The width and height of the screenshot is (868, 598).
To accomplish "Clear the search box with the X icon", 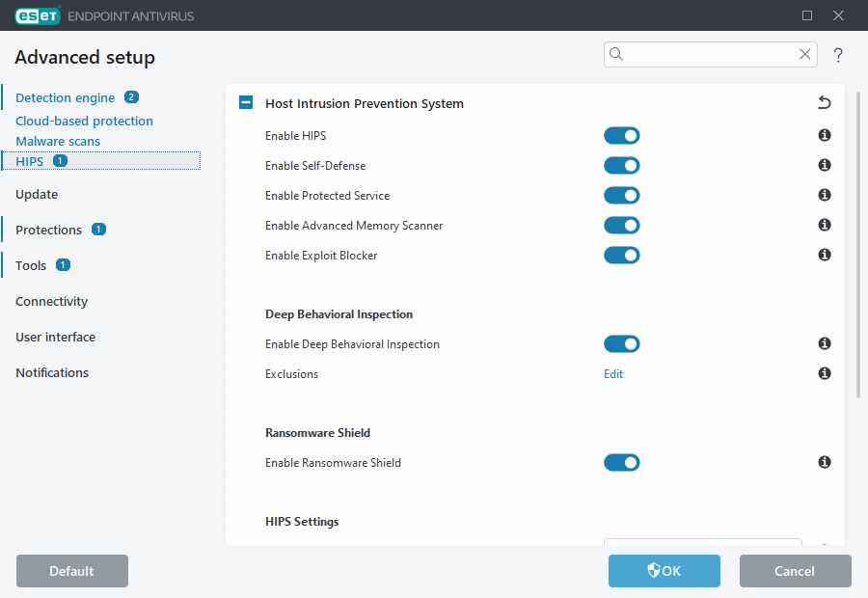I will point(804,54).
